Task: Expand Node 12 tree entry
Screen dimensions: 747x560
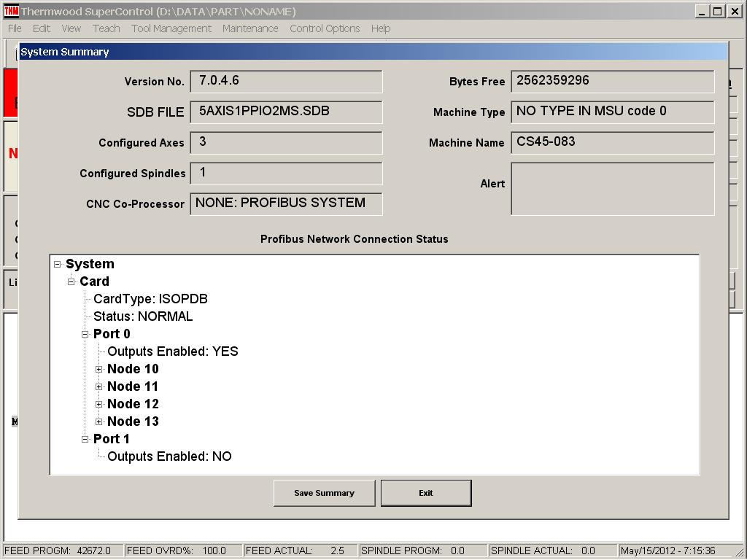Action: pyautogui.click(x=99, y=405)
